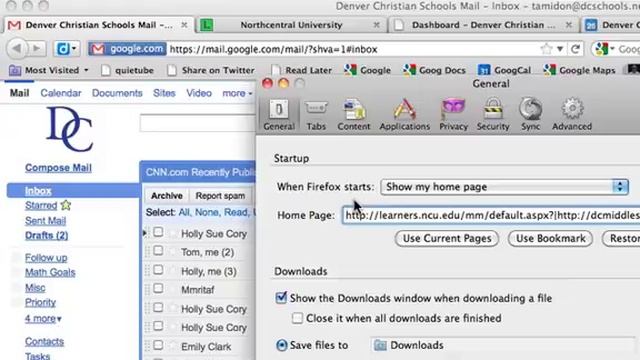The image size is (640, 360).
Task: Open Documents in Gmail top navigation
Action: pyautogui.click(x=117, y=93)
